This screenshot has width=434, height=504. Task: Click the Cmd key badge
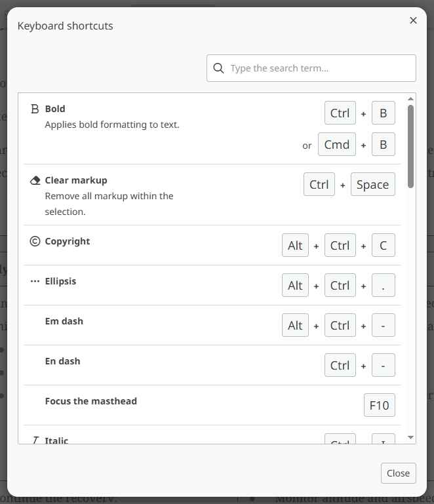click(x=337, y=145)
